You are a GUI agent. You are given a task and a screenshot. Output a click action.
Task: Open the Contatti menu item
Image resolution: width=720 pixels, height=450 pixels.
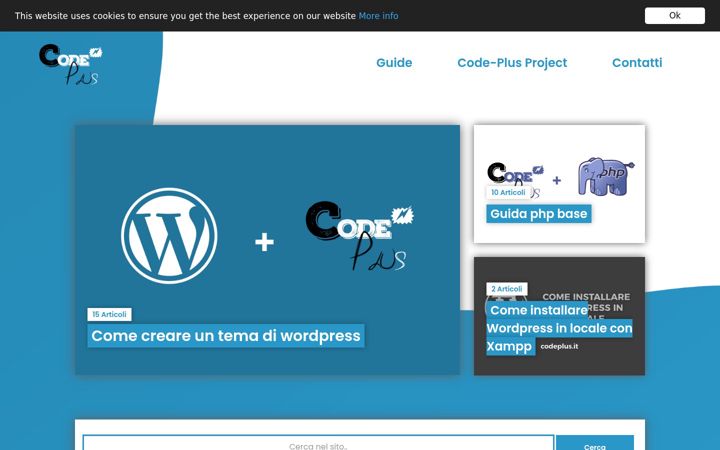click(637, 62)
